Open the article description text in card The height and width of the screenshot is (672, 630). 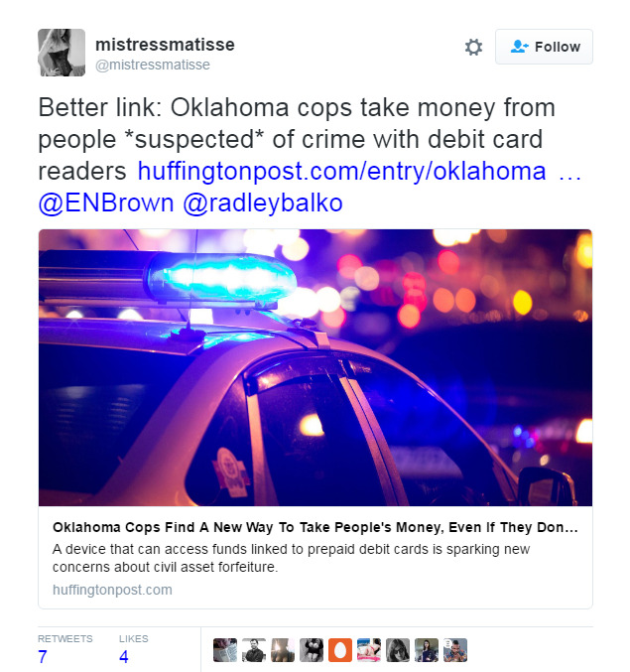tap(292, 558)
